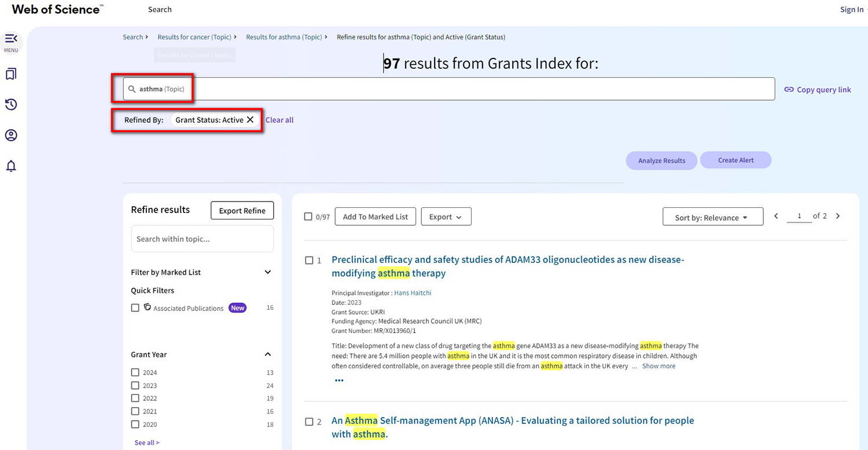Expand Filter by Marked List section
This screenshot has height=450, width=868.
tap(268, 272)
